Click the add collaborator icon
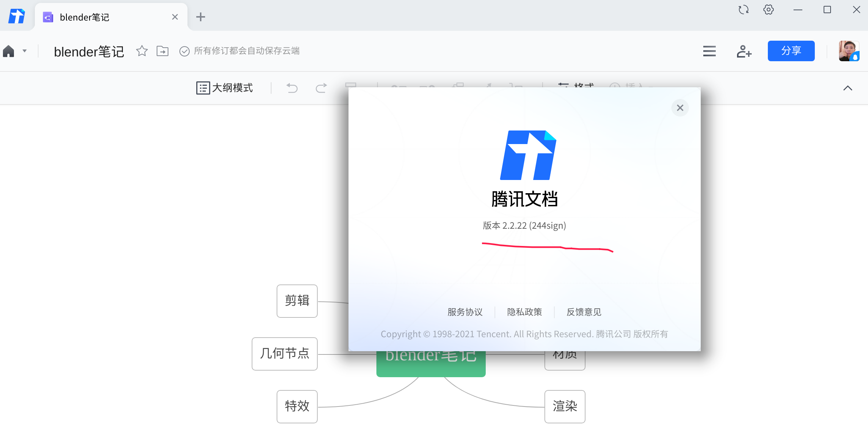This screenshot has height=434, width=868. point(744,51)
